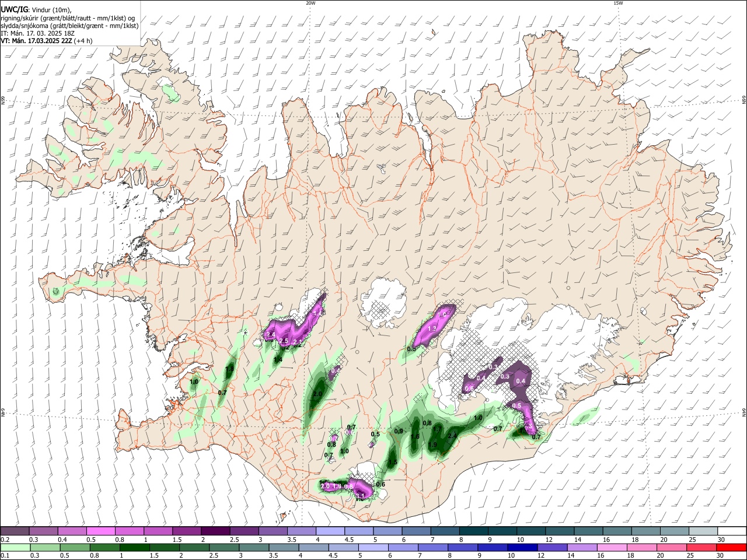Select the magenta 1–1.5 snow legend swatch
The image size is (747, 560).
pos(158,531)
